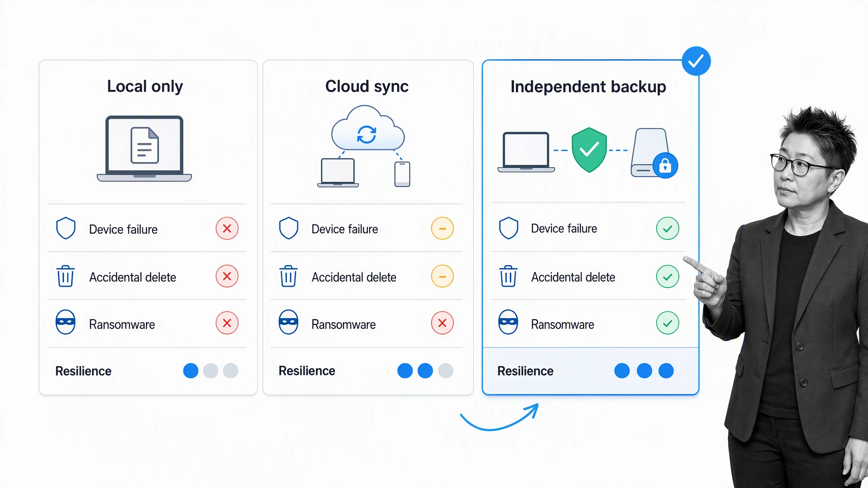Click the Resilience label in the Independent backup card

pos(526,371)
